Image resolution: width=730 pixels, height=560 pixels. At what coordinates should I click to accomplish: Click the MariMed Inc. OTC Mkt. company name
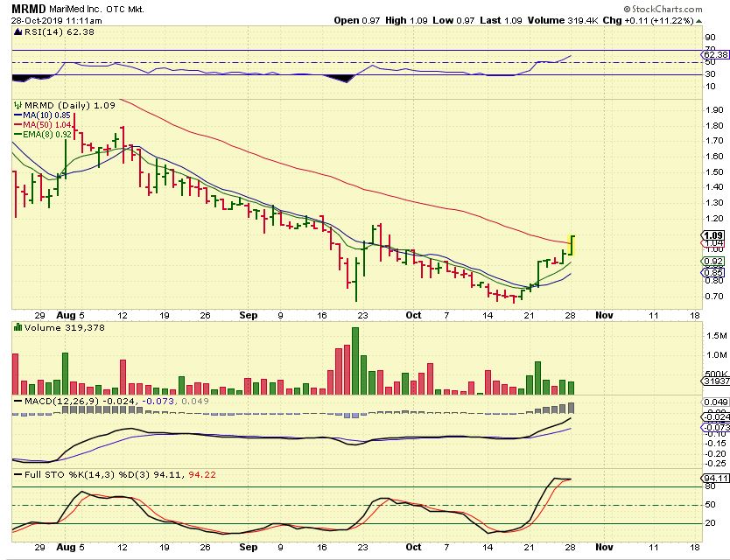point(97,9)
